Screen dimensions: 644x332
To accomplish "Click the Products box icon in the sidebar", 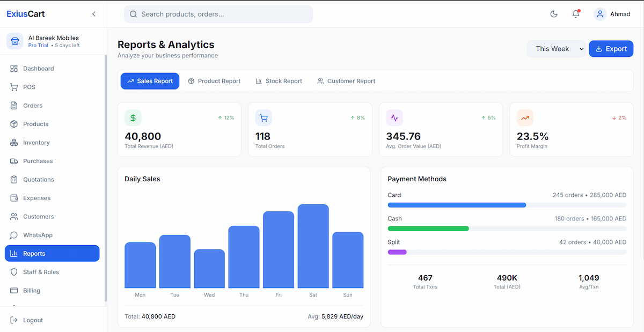I will [x=14, y=124].
